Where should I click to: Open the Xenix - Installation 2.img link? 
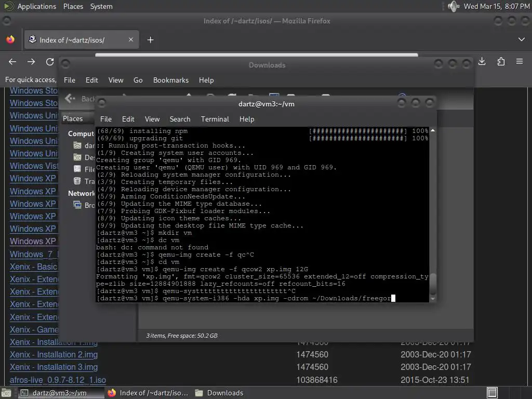click(54, 354)
